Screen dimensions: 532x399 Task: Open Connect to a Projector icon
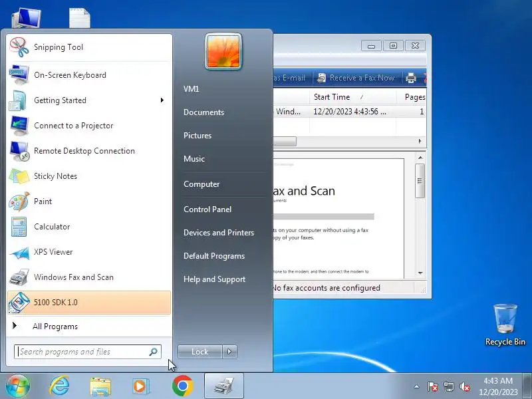point(19,126)
